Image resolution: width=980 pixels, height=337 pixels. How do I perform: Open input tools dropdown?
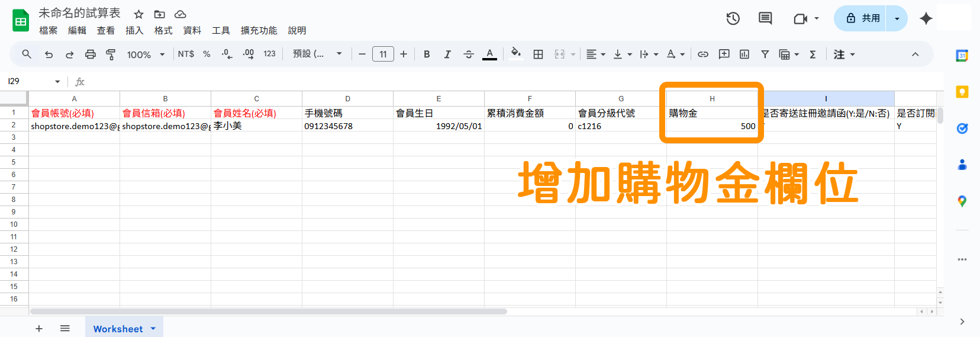844,54
